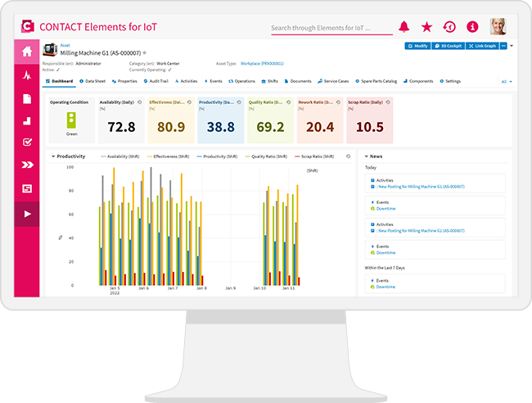This screenshot has width=532, height=403.
Task: Refresh the Productivity (Daily) tile
Action: pyautogui.click(x=239, y=102)
